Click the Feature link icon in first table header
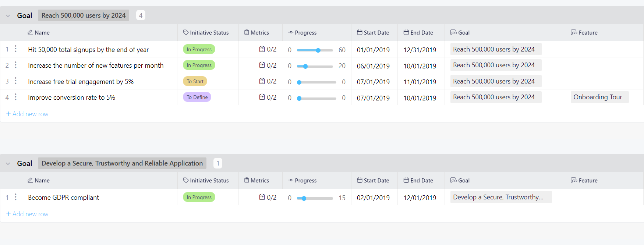 [574, 32]
